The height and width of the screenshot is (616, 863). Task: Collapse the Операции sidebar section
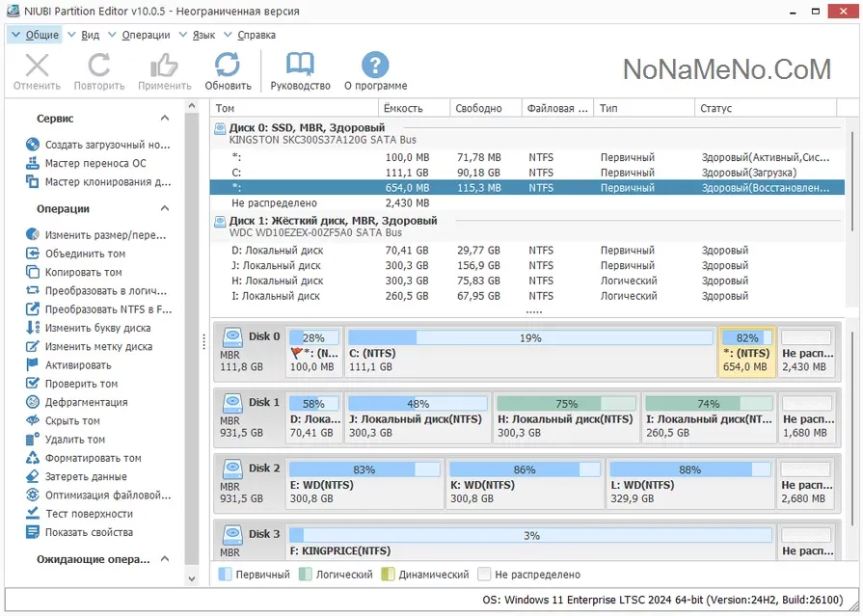(x=165, y=209)
